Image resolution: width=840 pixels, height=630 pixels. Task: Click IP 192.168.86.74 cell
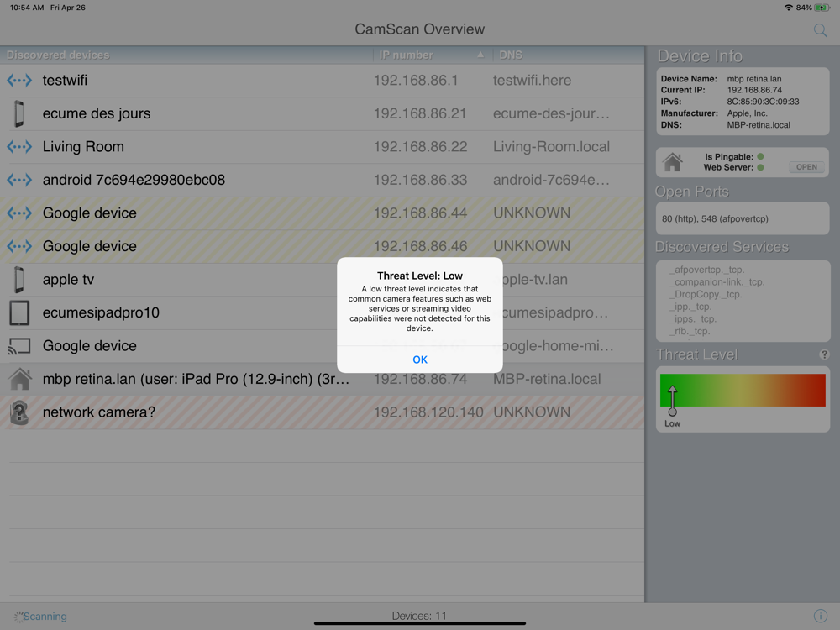(x=421, y=380)
